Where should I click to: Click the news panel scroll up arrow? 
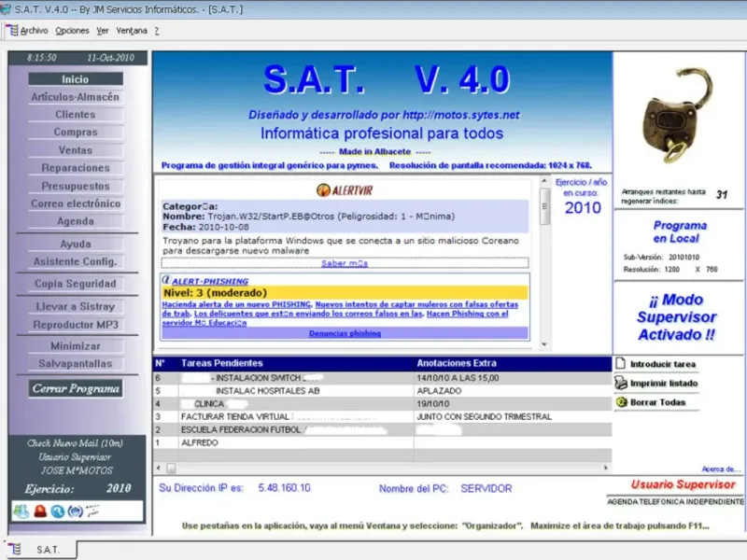pos(544,181)
